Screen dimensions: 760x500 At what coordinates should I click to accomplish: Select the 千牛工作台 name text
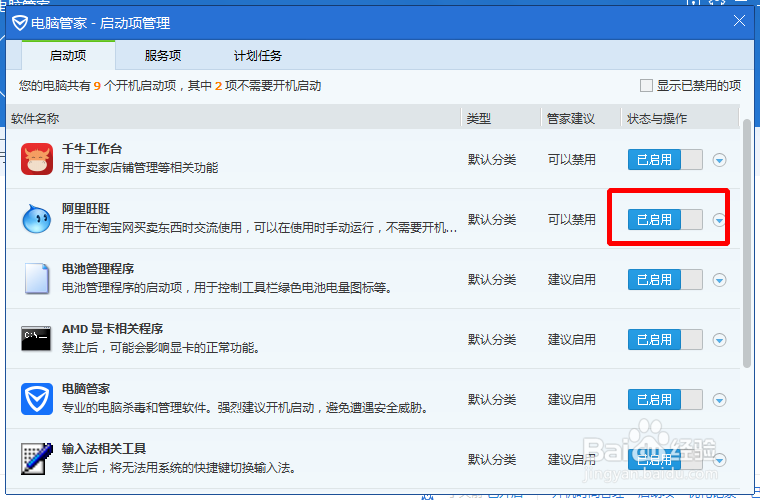[x=92, y=148]
